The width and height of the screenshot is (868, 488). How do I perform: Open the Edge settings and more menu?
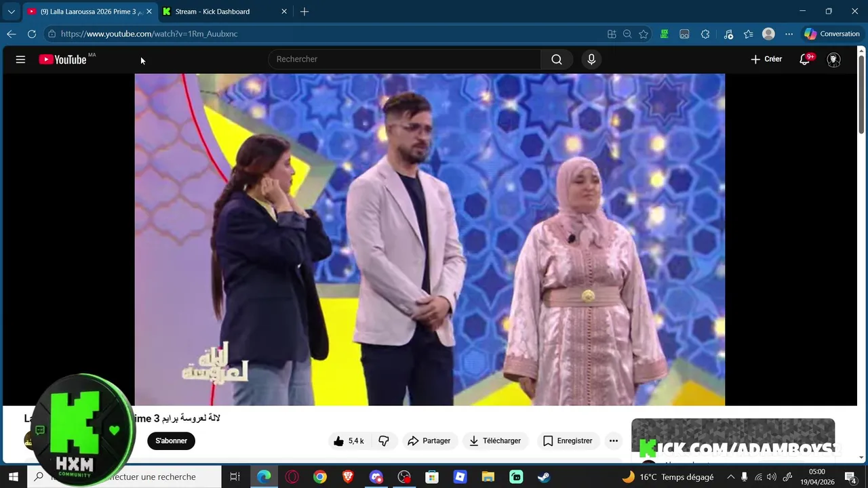[789, 34]
